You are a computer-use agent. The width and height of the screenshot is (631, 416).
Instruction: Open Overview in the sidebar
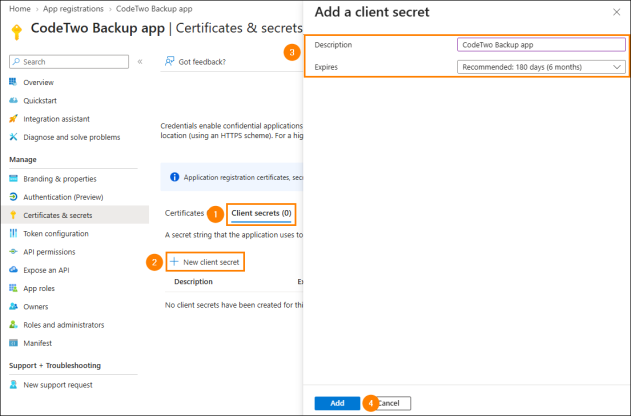[38, 82]
